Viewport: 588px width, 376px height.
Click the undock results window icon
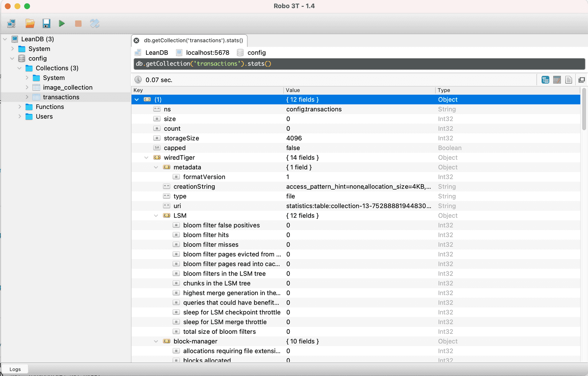click(x=581, y=80)
